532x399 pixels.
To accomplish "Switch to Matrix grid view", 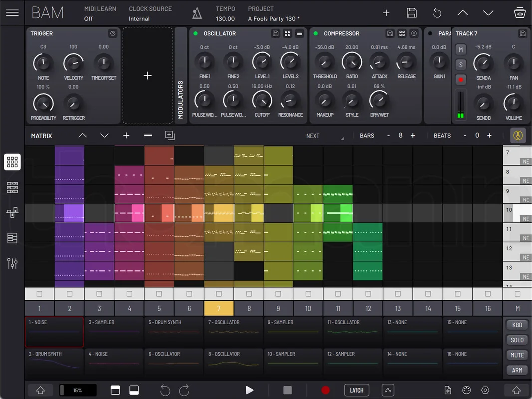I will pyautogui.click(x=12, y=162).
